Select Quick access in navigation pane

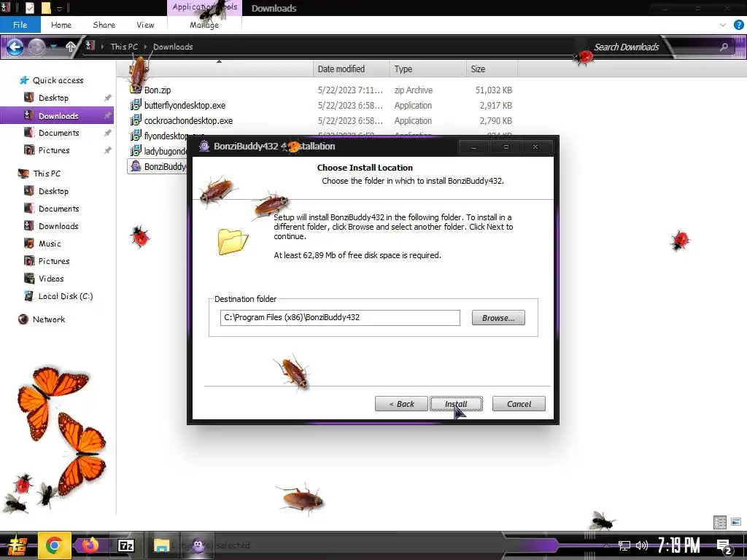click(x=58, y=80)
